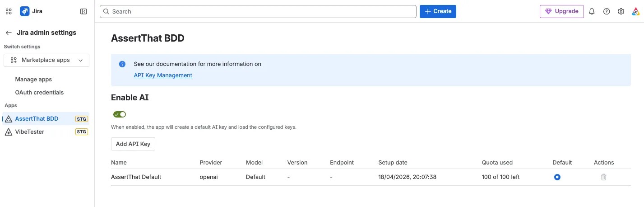Delete the AssertThat Default key via trash icon
This screenshot has height=207, width=644.
point(604,177)
